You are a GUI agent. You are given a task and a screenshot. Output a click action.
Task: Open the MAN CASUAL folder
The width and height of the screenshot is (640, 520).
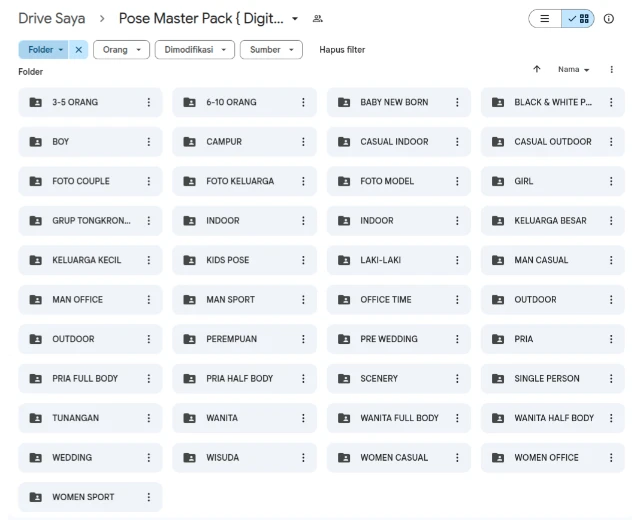click(x=553, y=260)
